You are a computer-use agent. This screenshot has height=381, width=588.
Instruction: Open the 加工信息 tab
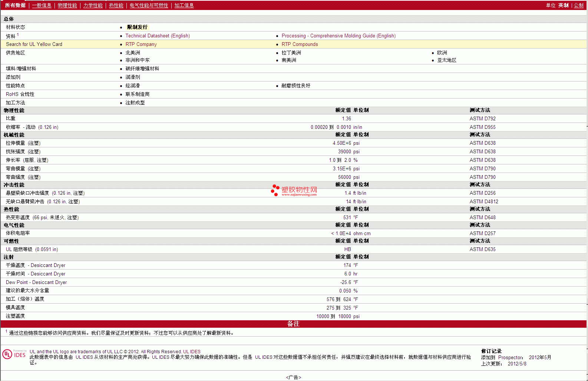184,5
